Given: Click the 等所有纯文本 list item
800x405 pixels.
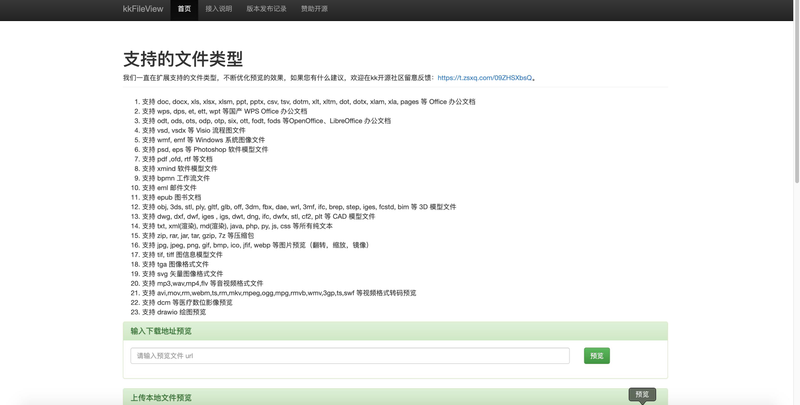Looking at the screenshot, I should (x=237, y=226).
